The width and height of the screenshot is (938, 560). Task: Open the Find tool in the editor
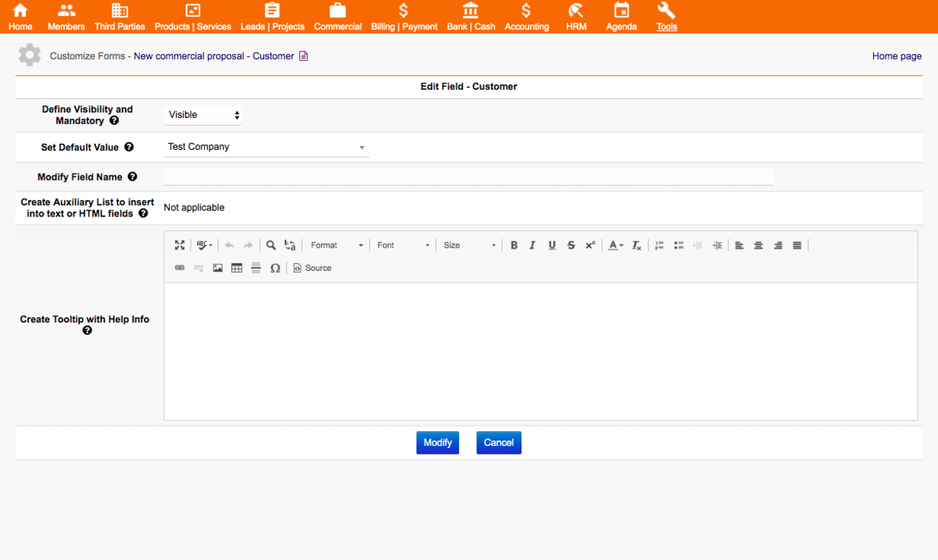(270, 244)
